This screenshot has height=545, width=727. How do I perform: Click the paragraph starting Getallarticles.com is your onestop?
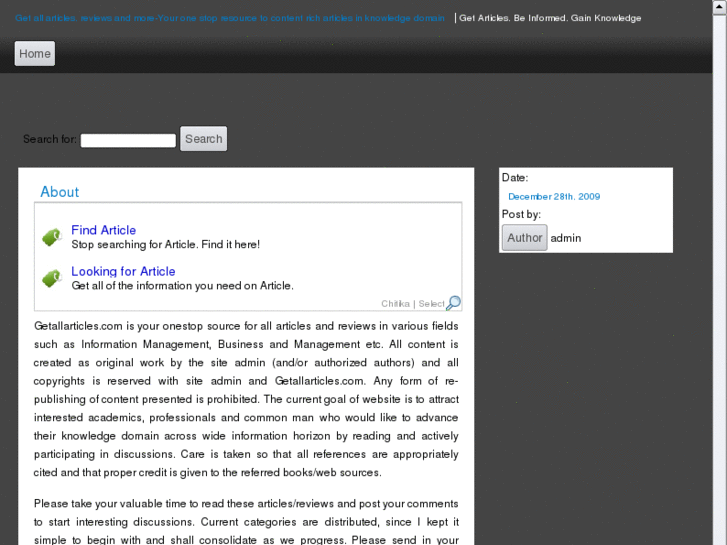tap(246, 399)
